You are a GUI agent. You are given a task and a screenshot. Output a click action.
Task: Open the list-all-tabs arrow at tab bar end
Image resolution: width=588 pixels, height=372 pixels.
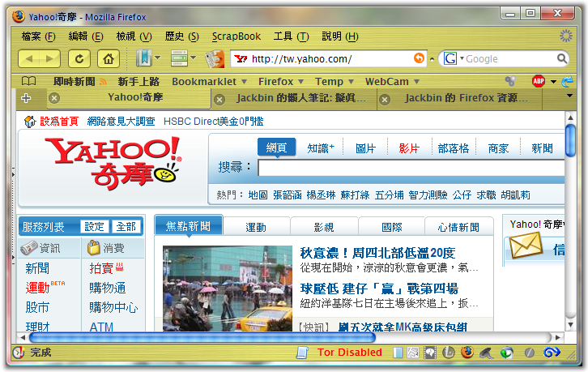coord(569,96)
